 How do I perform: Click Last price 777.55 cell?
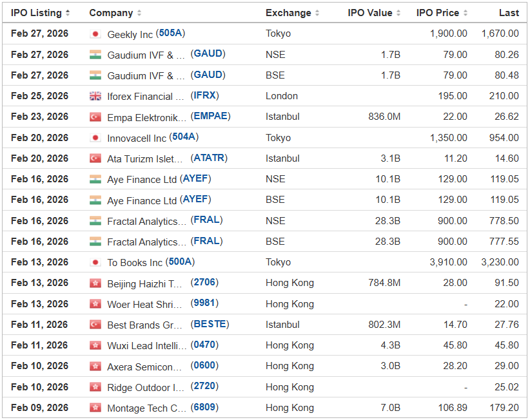click(504, 242)
